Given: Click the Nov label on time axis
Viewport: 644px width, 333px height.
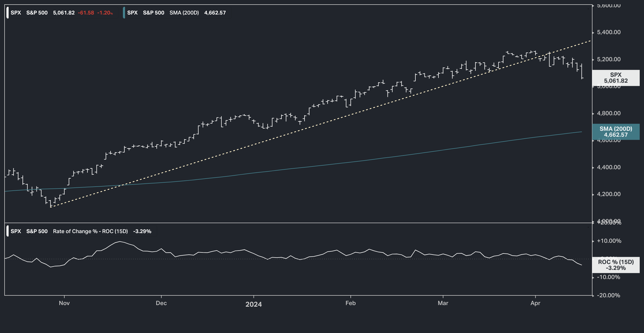Looking at the screenshot, I should pos(64,303).
